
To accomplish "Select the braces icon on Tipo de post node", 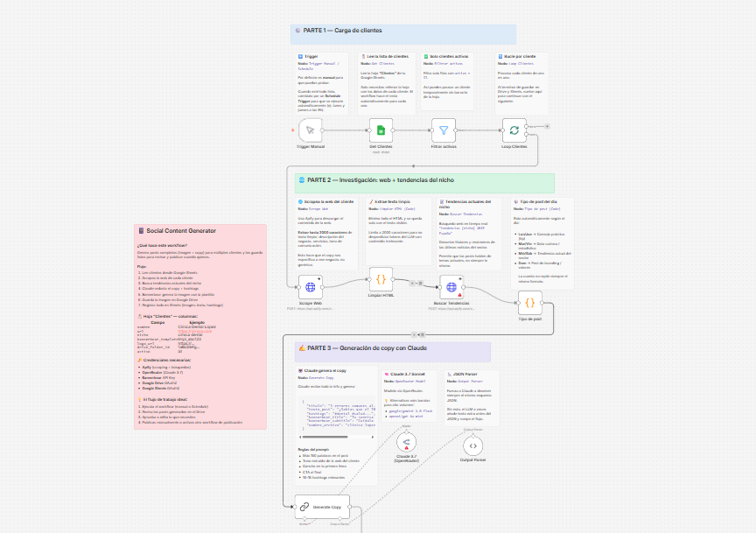I will [x=530, y=303].
